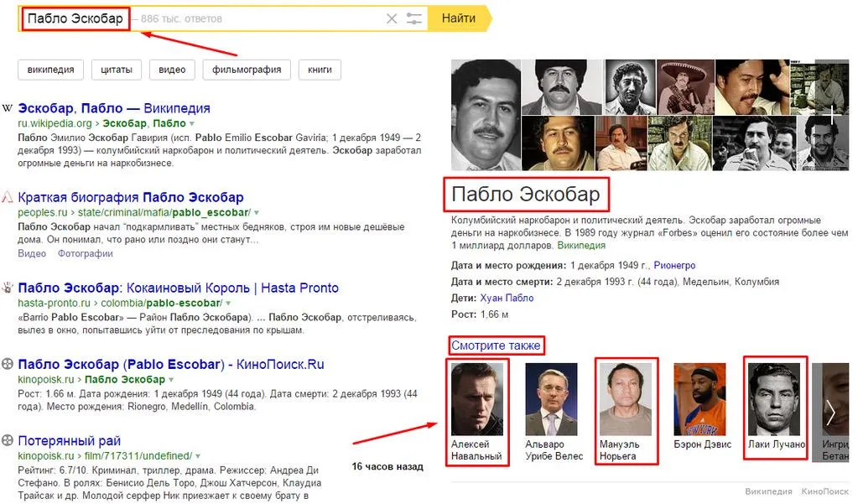Clear search query with X icon
Viewport: 858px width, 504px height.
pyautogui.click(x=391, y=18)
